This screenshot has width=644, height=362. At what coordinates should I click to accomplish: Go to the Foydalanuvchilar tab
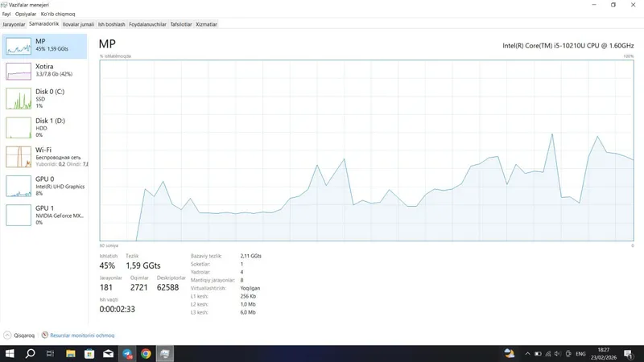147,24
